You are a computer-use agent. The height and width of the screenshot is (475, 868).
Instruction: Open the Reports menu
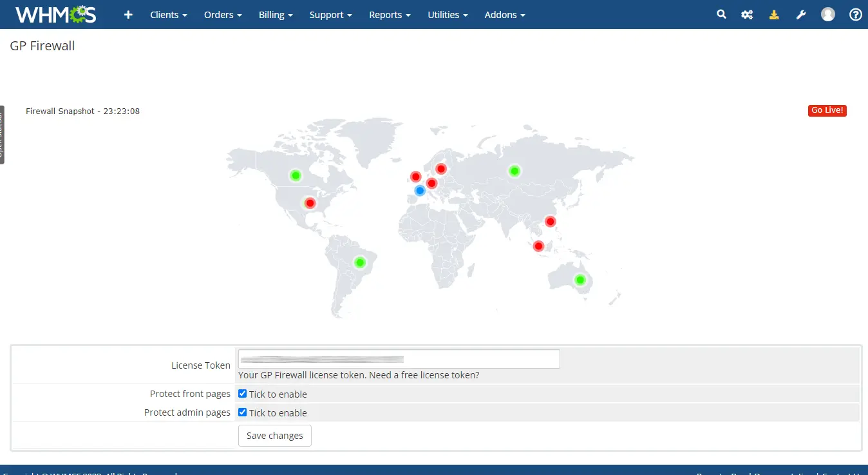(390, 15)
